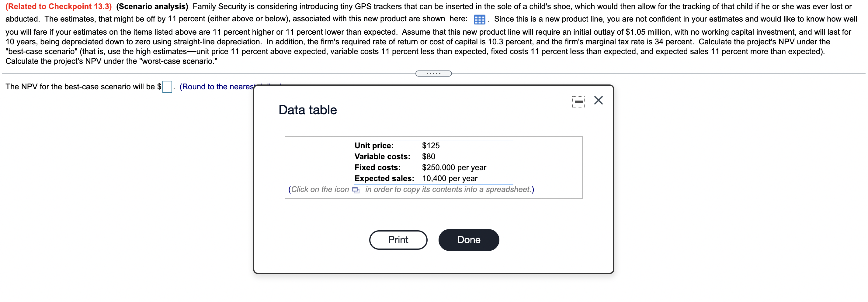This screenshot has height=302, width=868.
Task: Select the "Expected sales:" row label
Action: point(384,178)
